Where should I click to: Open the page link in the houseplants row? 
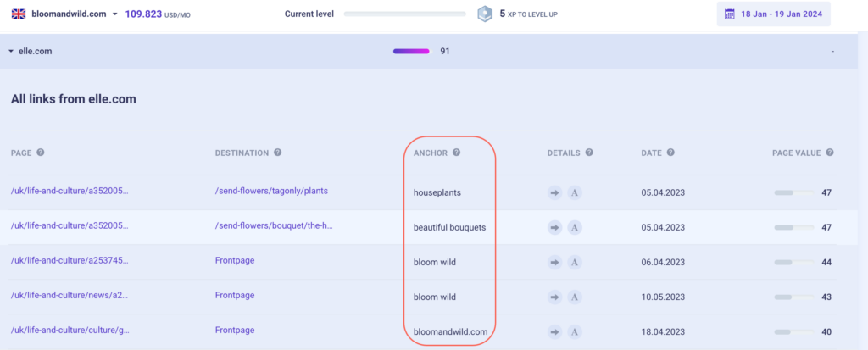pos(70,191)
